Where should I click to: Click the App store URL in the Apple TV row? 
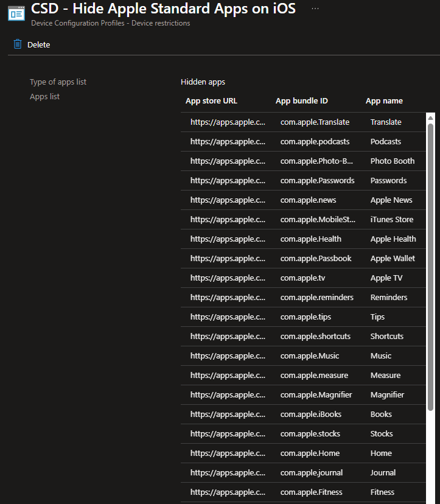[x=228, y=278]
